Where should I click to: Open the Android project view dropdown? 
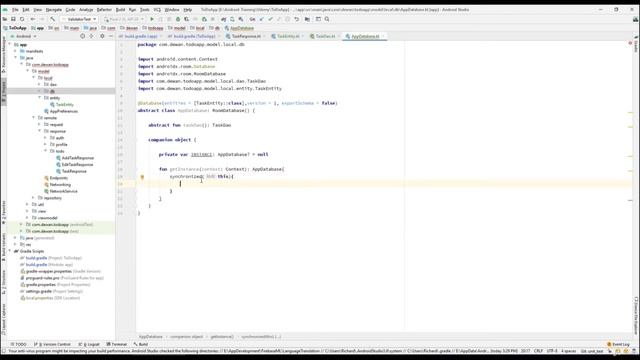23,36
